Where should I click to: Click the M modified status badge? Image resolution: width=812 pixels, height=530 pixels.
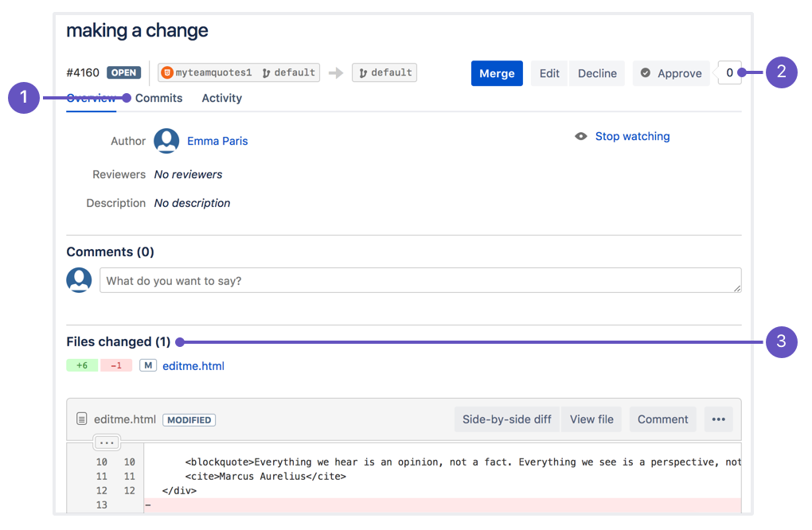pos(146,365)
